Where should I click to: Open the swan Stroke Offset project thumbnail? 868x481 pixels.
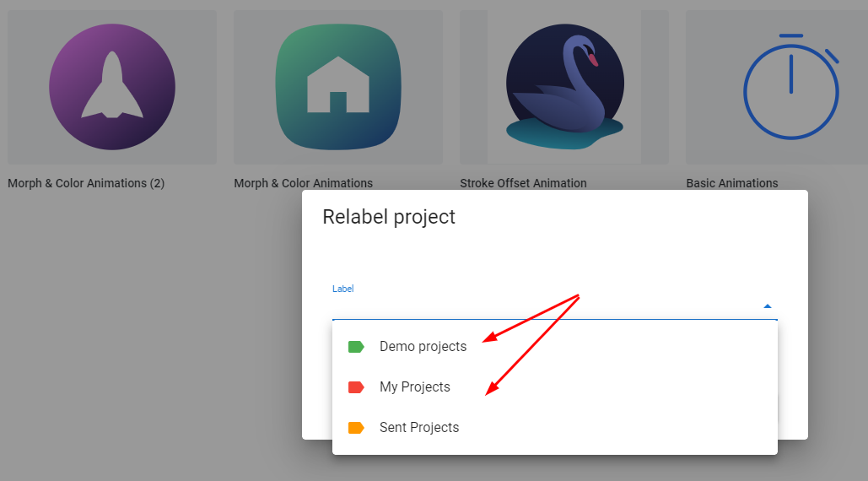[x=564, y=87]
